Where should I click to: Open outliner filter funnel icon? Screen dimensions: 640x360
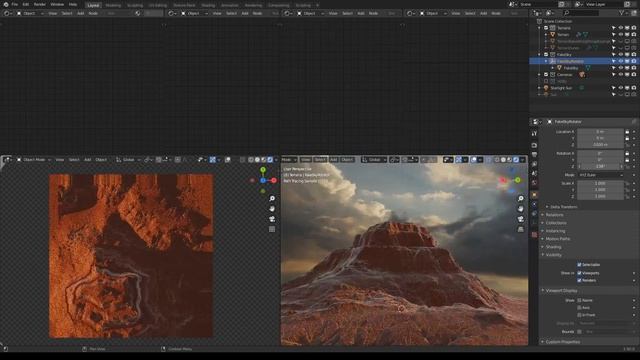click(x=622, y=13)
